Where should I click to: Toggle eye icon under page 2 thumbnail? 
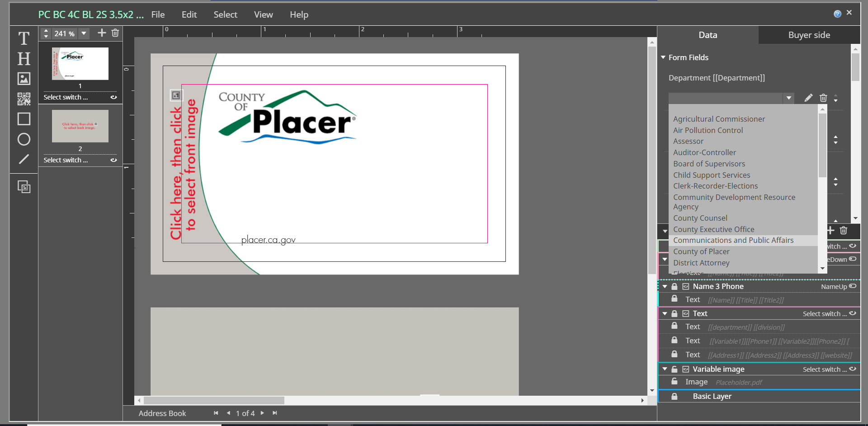click(x=113, y=160)
